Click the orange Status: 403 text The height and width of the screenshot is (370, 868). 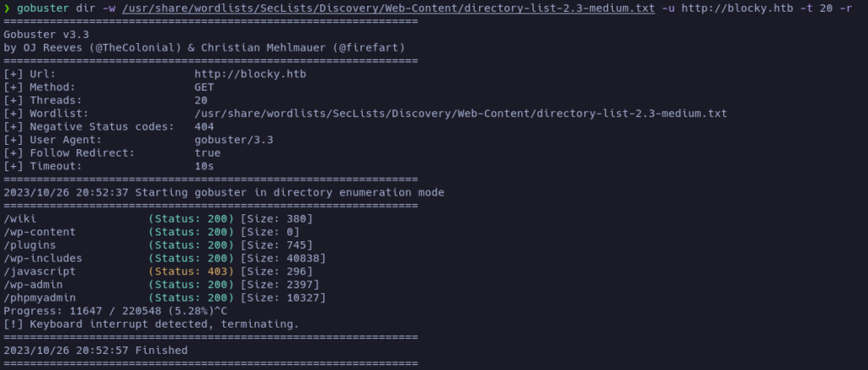[192, 272]
